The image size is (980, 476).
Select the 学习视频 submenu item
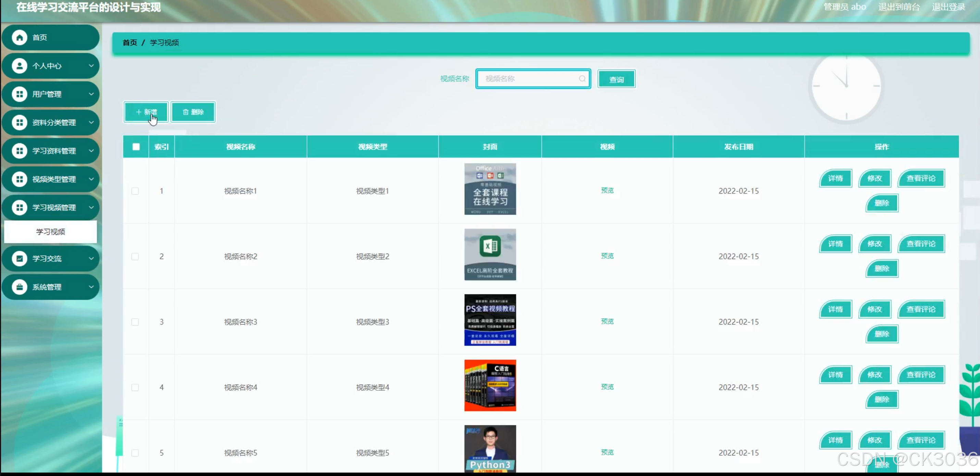50,232
